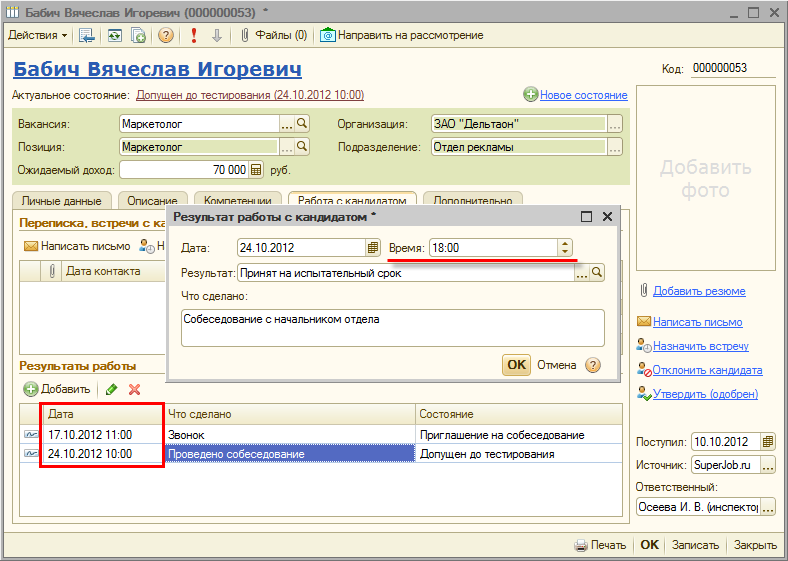This screenshot has height=561, width=788.
Task: Click the red X delete result icon
Action: [134, 390]
